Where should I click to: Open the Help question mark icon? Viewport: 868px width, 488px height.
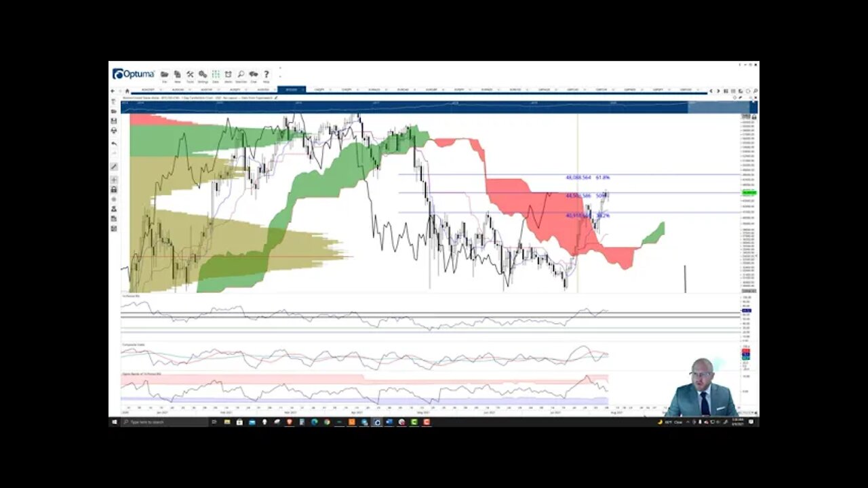pyautogui.click(x=266, y=75)
